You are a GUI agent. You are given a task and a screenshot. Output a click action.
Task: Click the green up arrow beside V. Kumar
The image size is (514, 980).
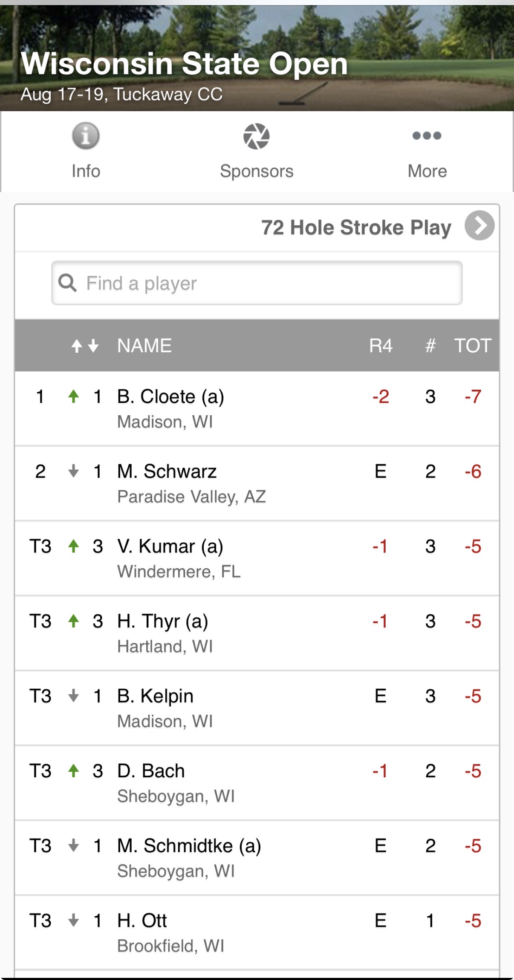(74, 546)
